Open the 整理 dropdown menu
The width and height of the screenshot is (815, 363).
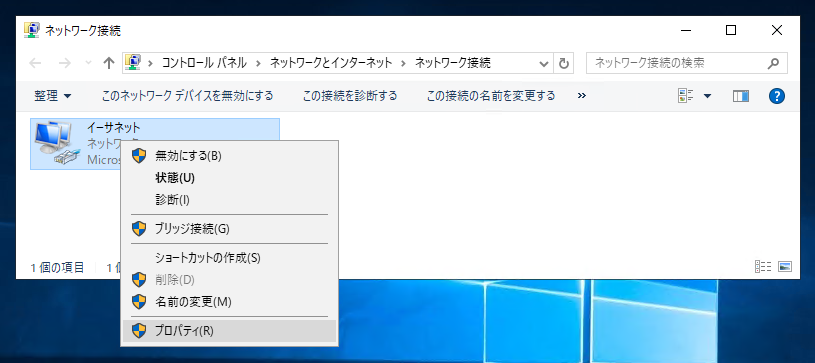53,96
